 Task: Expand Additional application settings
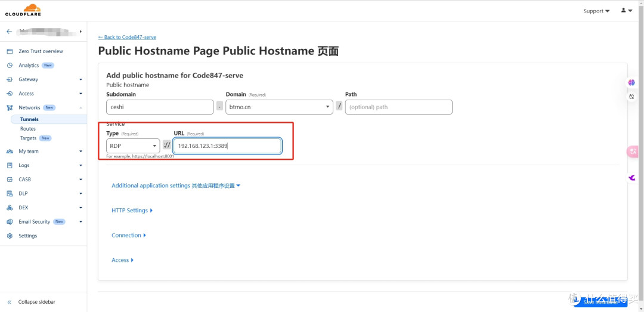[176, 186]
